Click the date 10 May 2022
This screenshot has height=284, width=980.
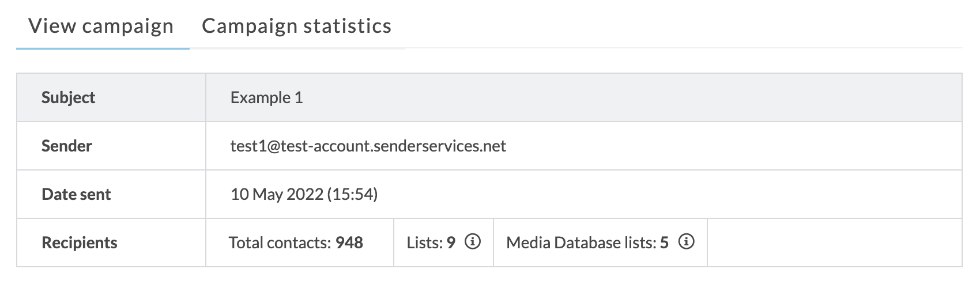(277, 194)
